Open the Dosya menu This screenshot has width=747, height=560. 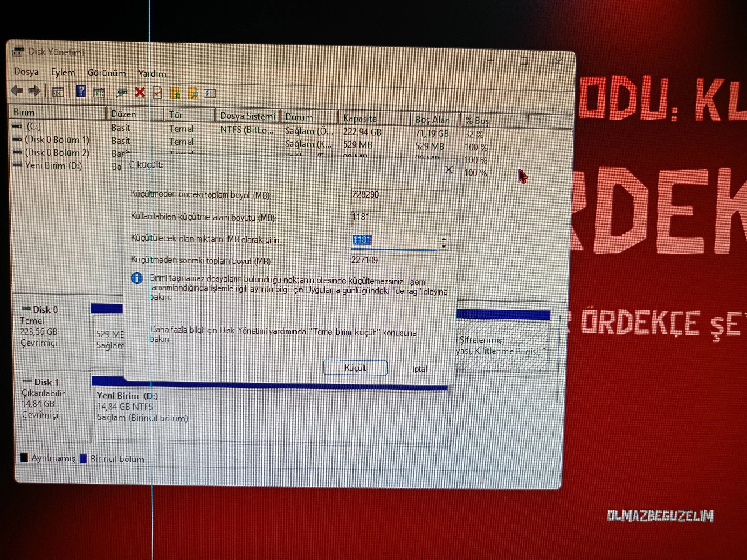(x=26, y=72)
